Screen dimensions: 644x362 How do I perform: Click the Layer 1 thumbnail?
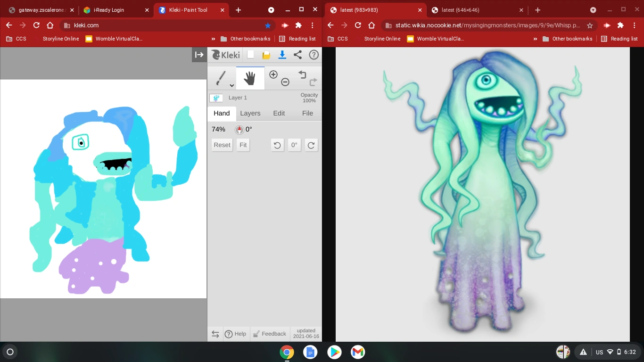click(216, 98)
